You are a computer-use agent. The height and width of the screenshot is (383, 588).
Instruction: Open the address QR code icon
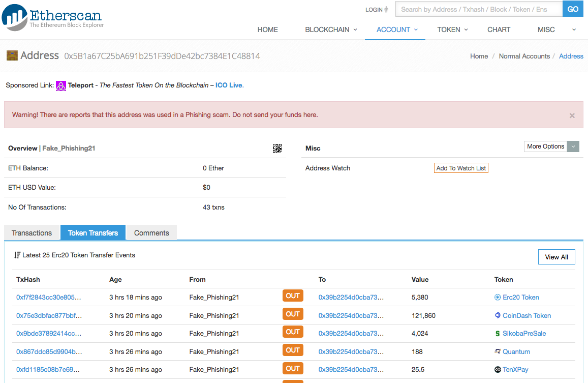pyautogui.click(x=277, y=149)
